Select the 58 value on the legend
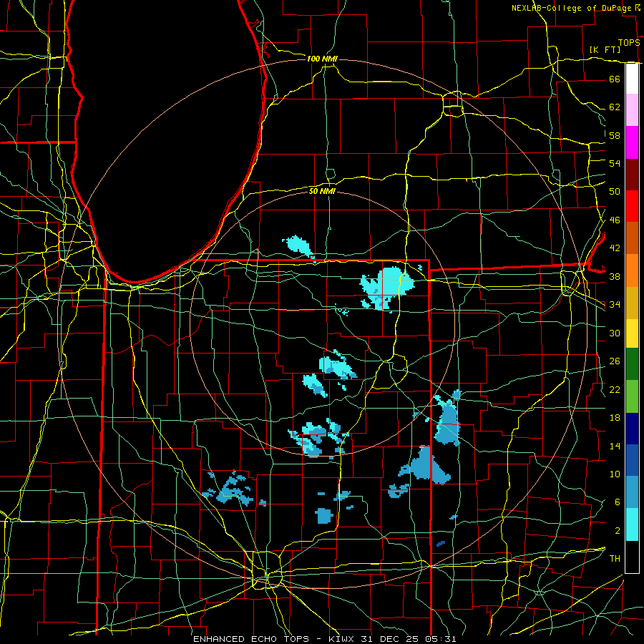Image resolution: width=644 pixels, height=644 pixels. click(615, 135)
